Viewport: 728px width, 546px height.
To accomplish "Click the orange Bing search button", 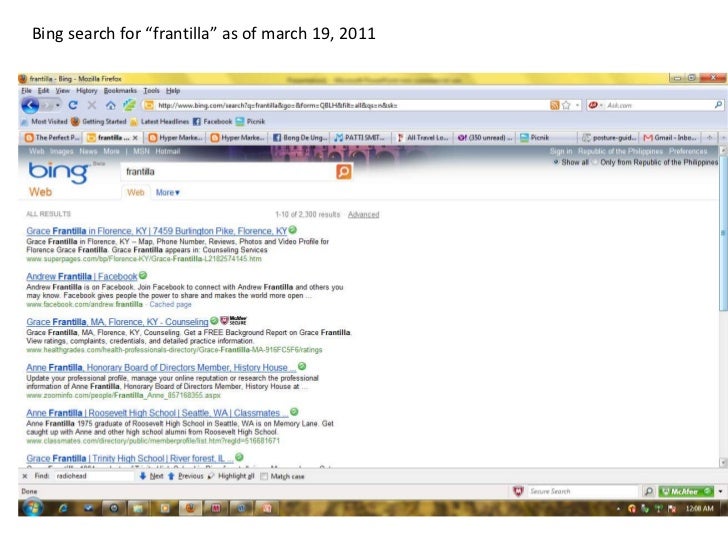I will (344, 172).
